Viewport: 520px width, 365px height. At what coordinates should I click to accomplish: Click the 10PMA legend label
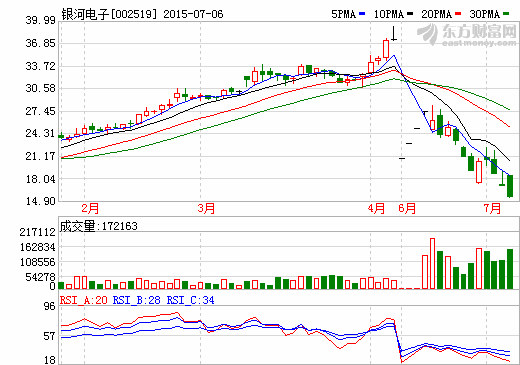tap(389, 14)
